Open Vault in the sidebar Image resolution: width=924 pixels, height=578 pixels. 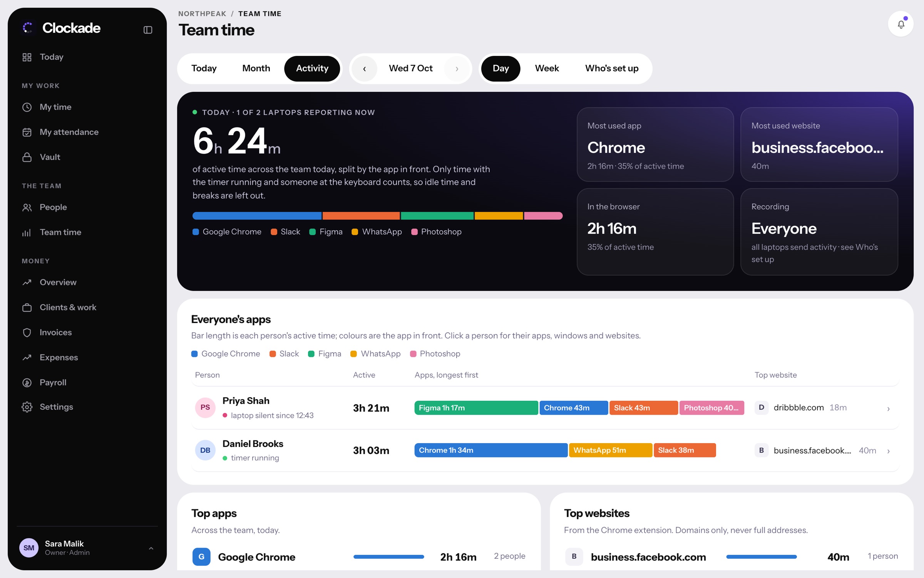click(87, 157)
